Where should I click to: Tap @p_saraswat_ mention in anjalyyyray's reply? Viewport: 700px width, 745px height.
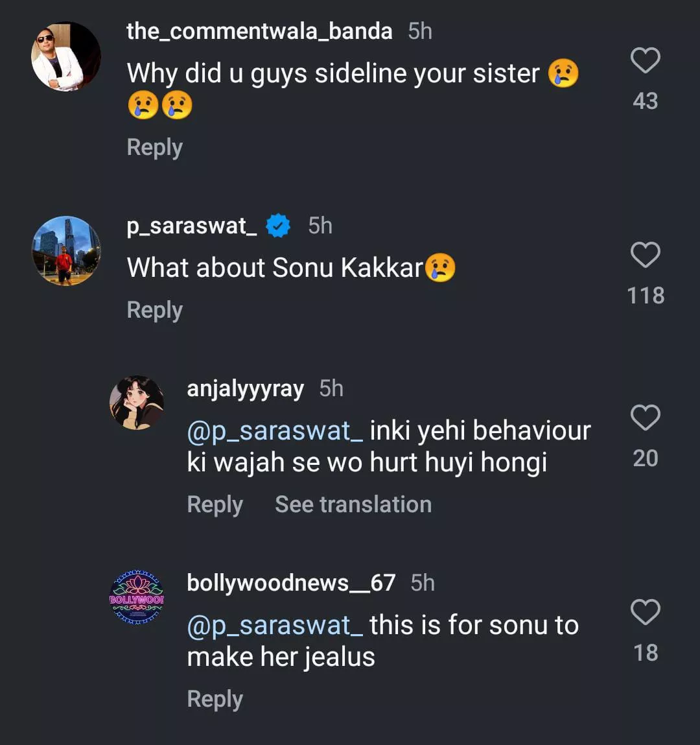pyautogui.click(x=275, y=431)
